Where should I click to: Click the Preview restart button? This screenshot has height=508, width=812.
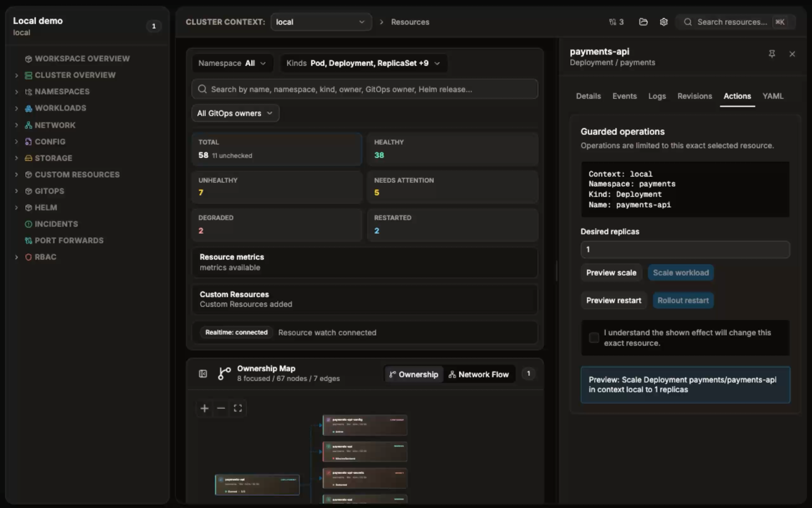point(614,300)
